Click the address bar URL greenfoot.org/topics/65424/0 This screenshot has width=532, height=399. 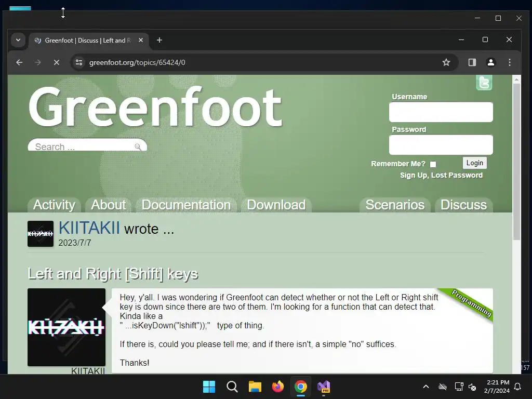point(137,62)
